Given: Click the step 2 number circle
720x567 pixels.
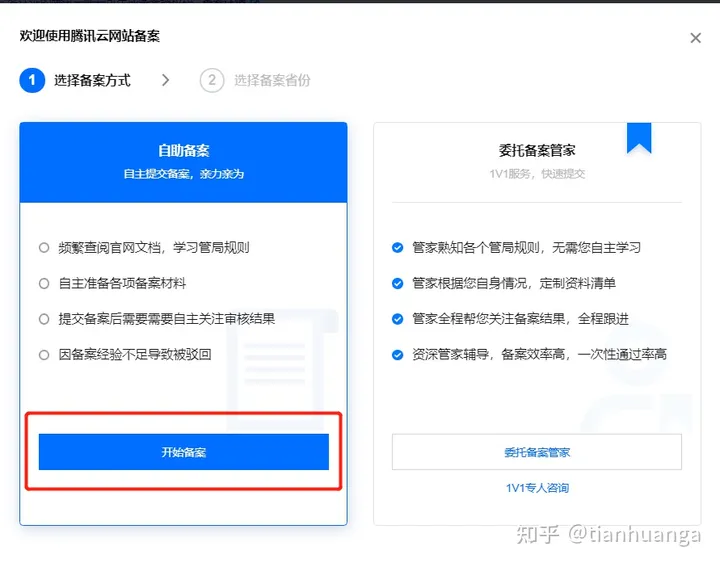Looking at the screenshot, I should coord(212,80).
